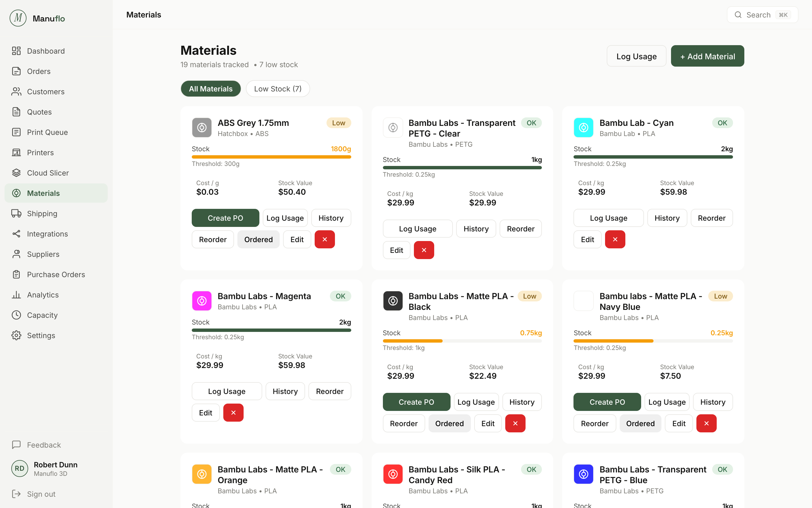812x508 pixels.
Task: Edit Bambu Labs - Magenta material
Action: pos(205,413)
